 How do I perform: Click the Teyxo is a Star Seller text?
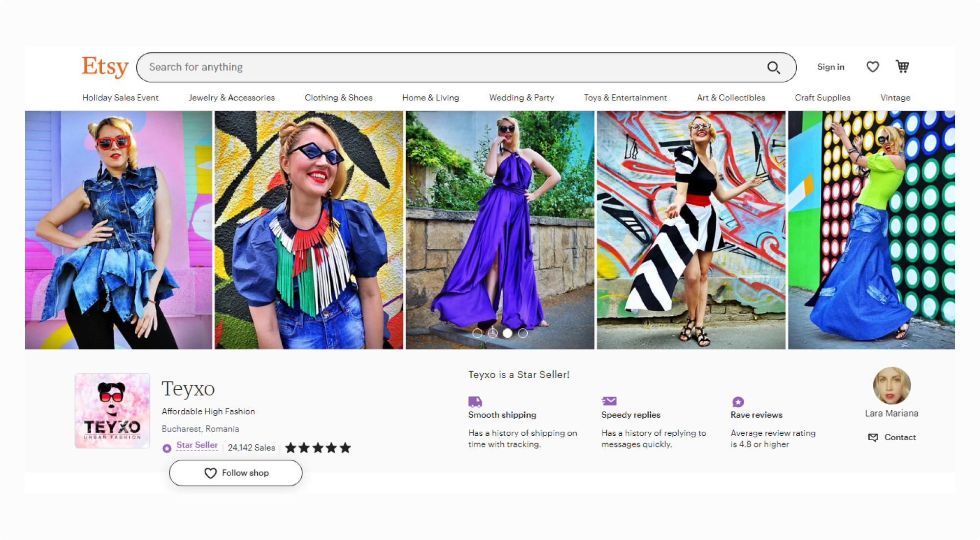click(x=519, y=375)
